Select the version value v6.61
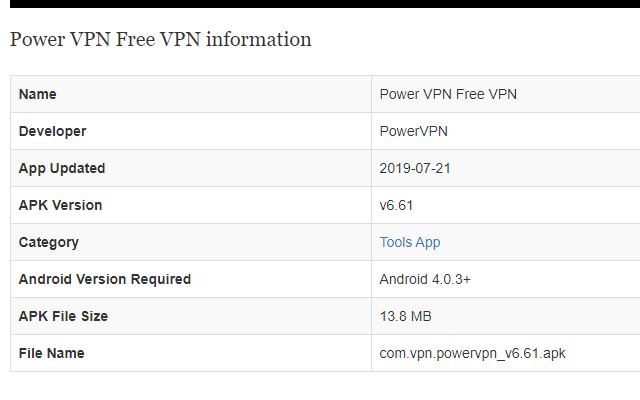The height and width of the screenshot is (400, 640). pyautogui.click(x=397, y=205)
